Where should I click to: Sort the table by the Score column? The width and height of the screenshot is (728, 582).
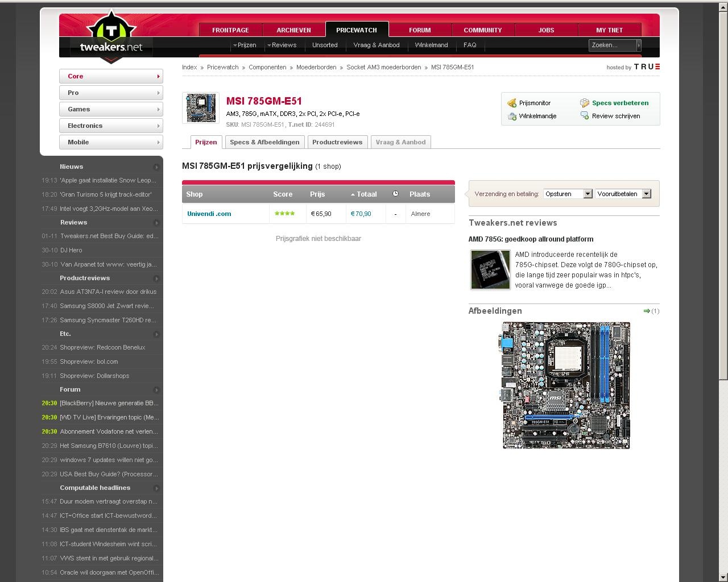tap(283, 194)
